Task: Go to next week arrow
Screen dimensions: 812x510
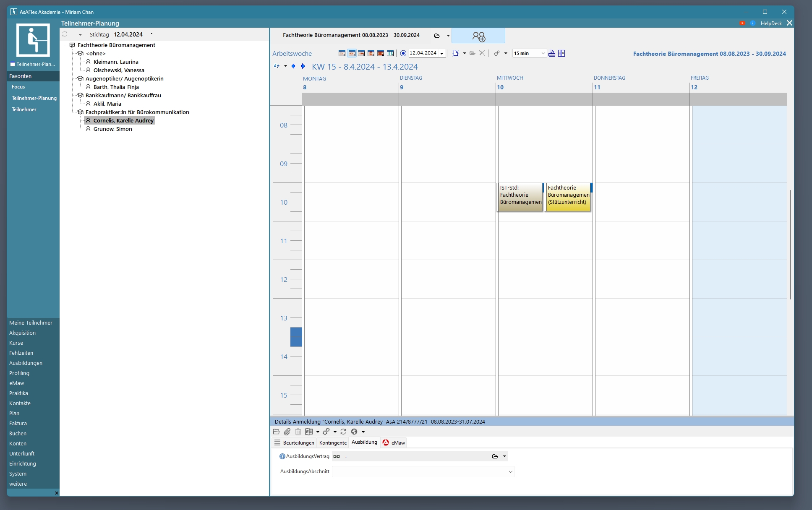Action: (x=303, y=66)
